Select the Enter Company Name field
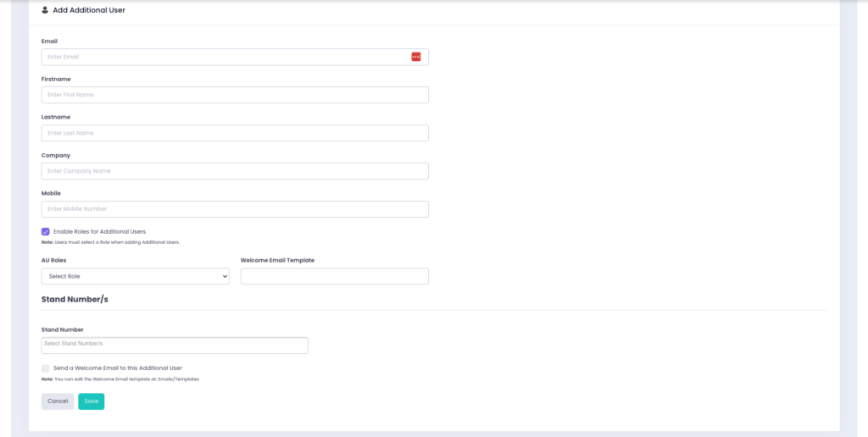This screenshot has width=868, height=437. (235, 171)
